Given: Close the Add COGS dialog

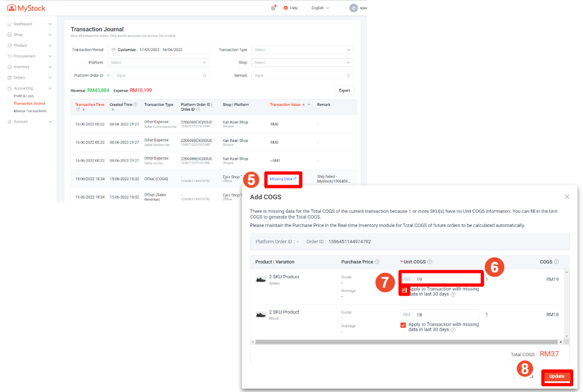Looking at the screenshot, I should [567, 197].
